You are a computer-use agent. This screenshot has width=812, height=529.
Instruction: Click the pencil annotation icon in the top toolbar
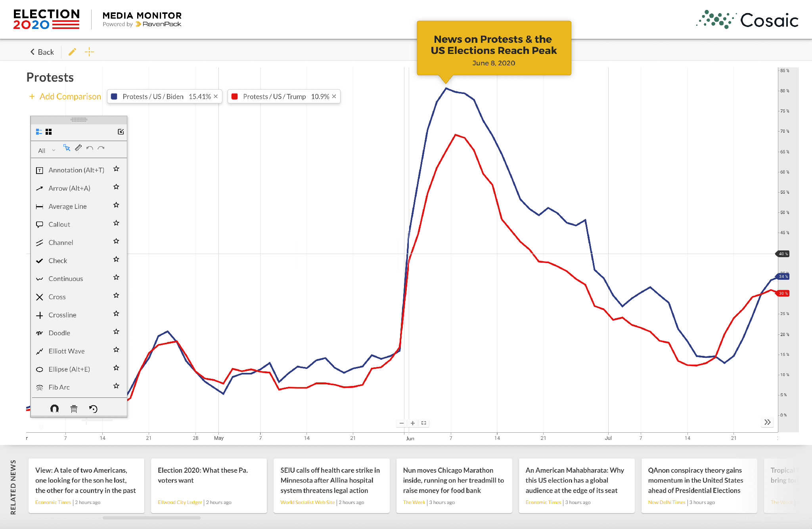72,52
